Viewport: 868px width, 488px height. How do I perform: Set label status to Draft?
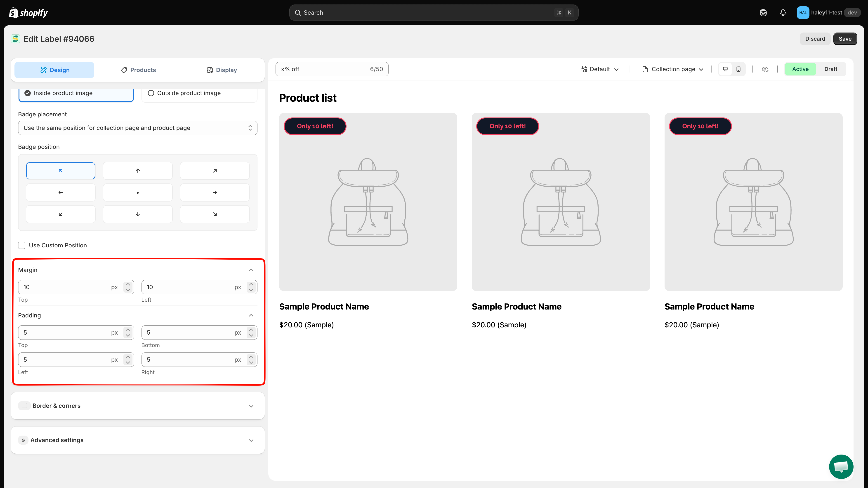pos(831,69)
